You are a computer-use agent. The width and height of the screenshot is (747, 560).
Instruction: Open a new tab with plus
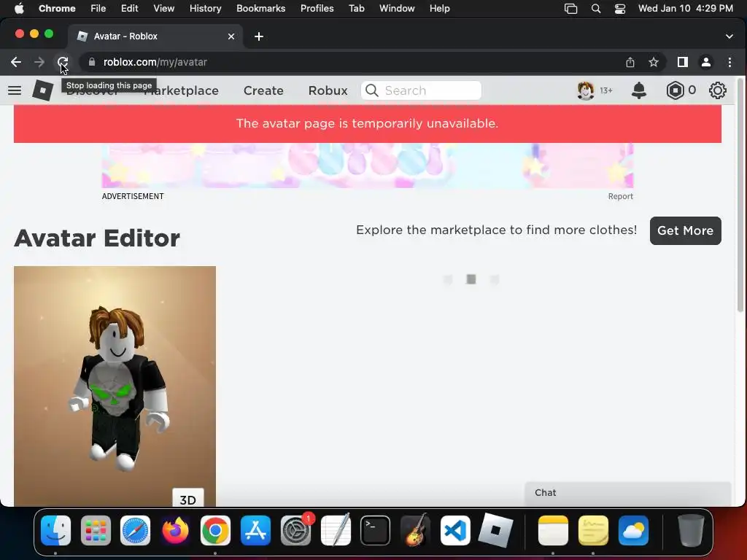[x=259, y=36]
